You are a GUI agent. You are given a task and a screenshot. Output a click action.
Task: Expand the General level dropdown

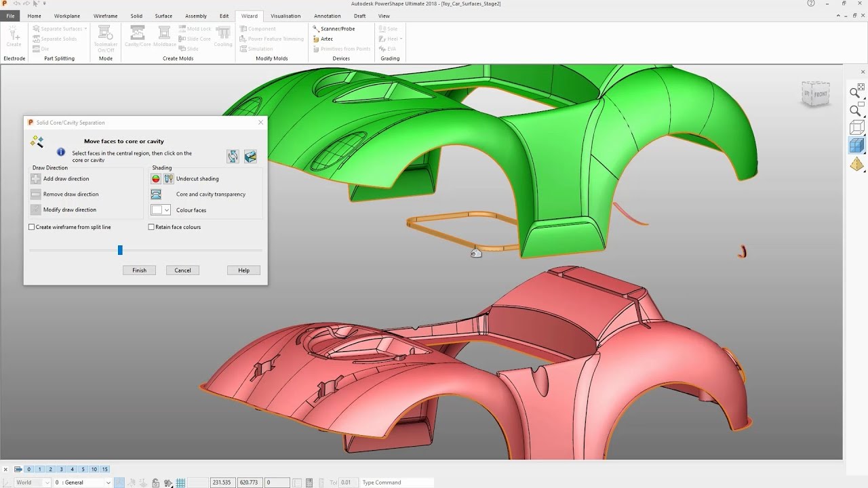[x=83, y=483]
